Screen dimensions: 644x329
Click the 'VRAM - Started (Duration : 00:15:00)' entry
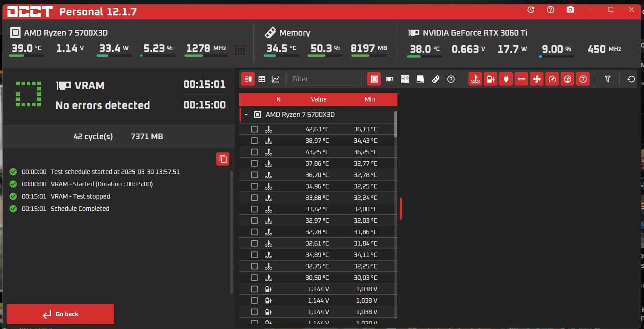pyautogui.click(x=102, y=184)
